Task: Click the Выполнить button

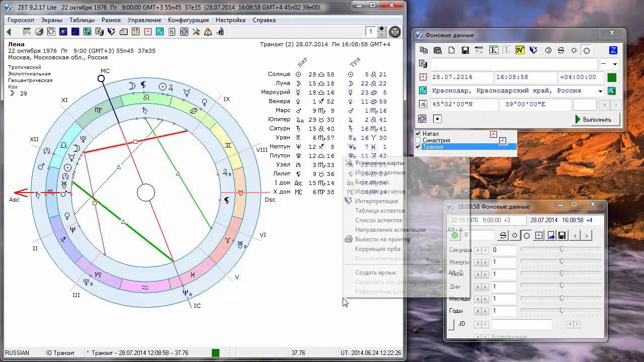Action: click(595, 120)
